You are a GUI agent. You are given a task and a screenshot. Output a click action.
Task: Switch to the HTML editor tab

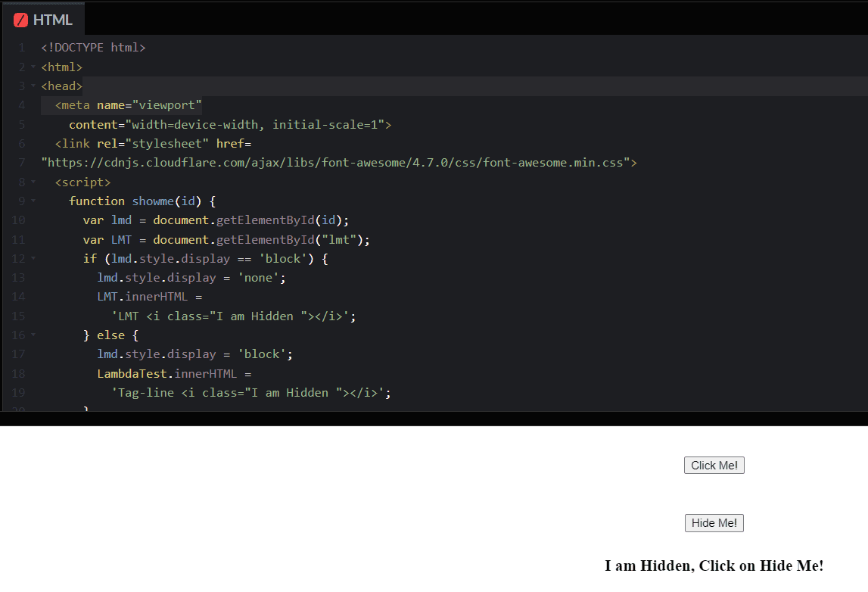(x=43, y=19)
